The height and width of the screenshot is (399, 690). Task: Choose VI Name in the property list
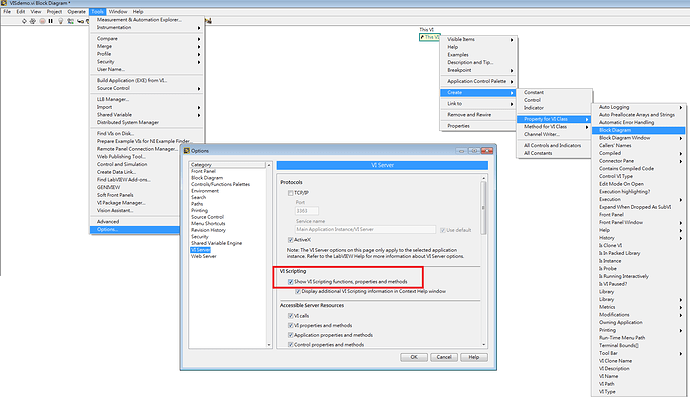[x=639, y=376]
